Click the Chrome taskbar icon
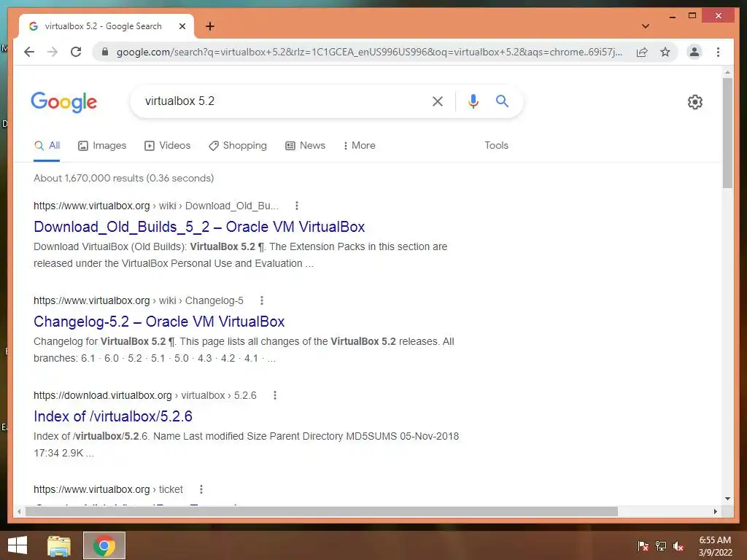747x560 pixels. (x=104, y=545)
